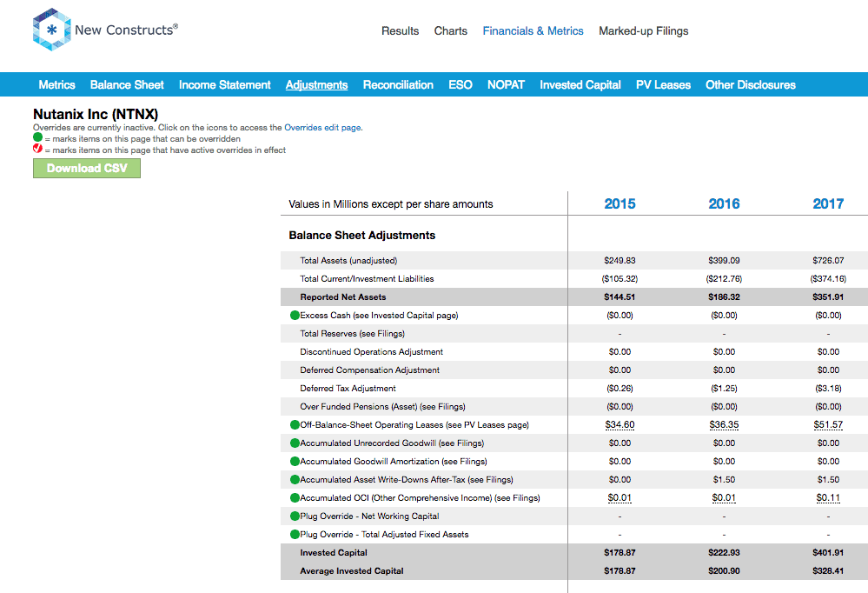
Task: Click the Balance Sheet Adjustments section heading
Action: tap(362, 236)
